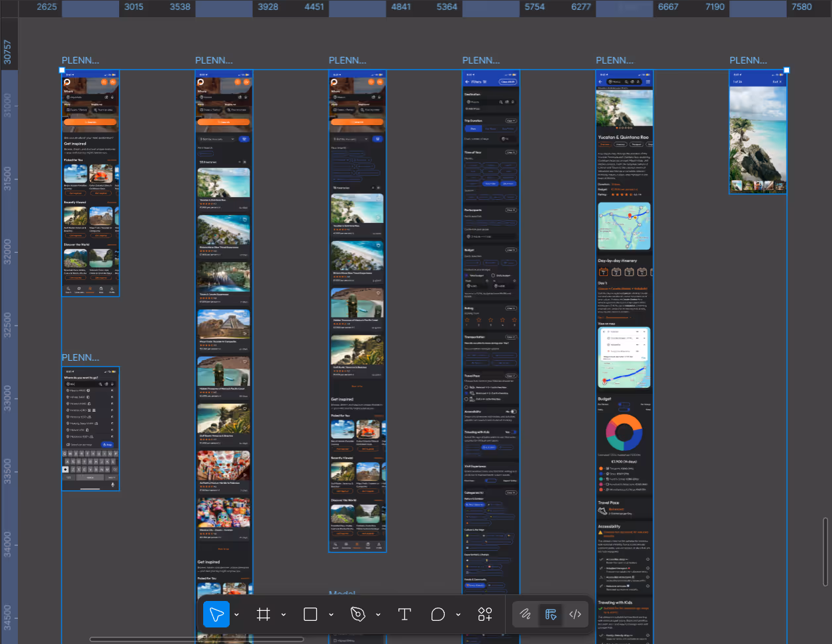Click the orange Search button in first frame
This screenshot has height=644, width=832.
click(x=91, y=122)
